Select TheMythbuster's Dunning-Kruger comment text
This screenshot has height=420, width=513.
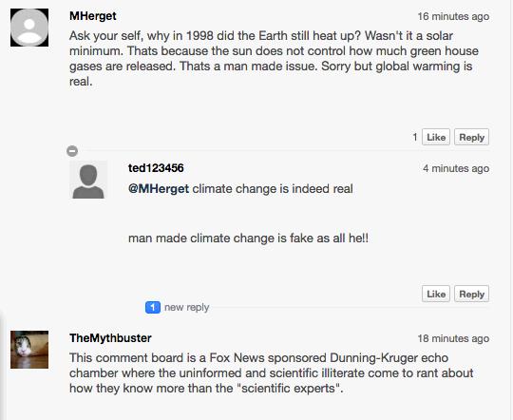pos(271,372)
